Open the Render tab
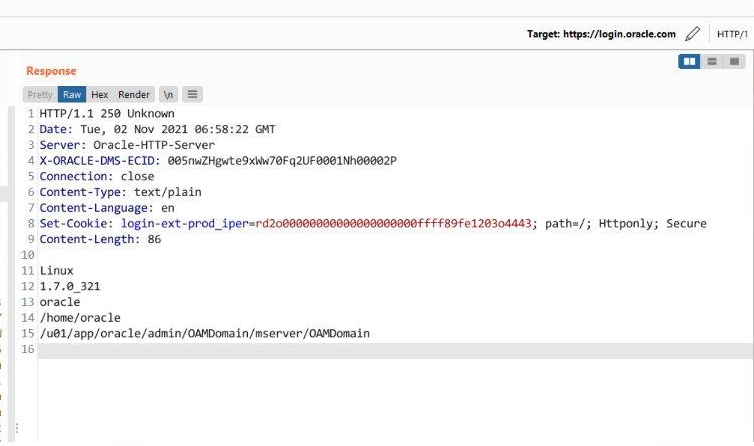The width and height of the screenshot is (754, 446). [134, 94]
